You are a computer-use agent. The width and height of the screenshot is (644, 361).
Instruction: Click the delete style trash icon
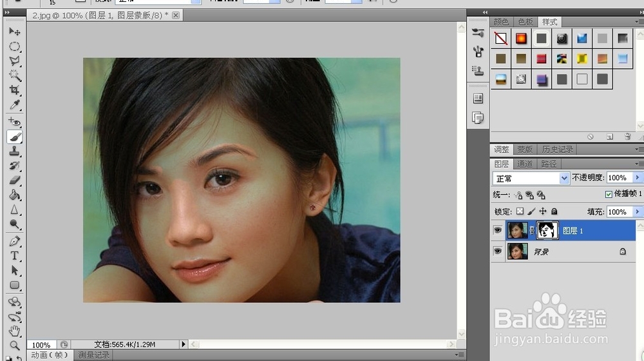click(627, 137)
